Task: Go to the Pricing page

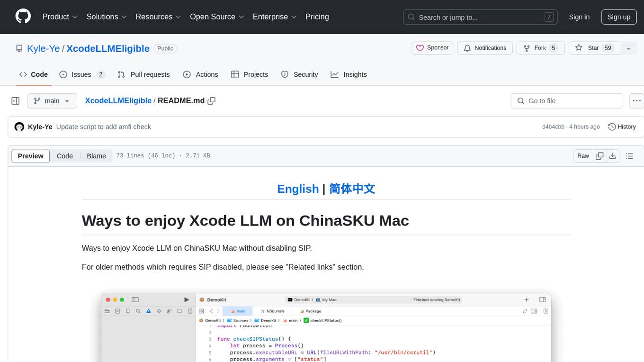Action: pyautogui.click(x=317, y=17)
